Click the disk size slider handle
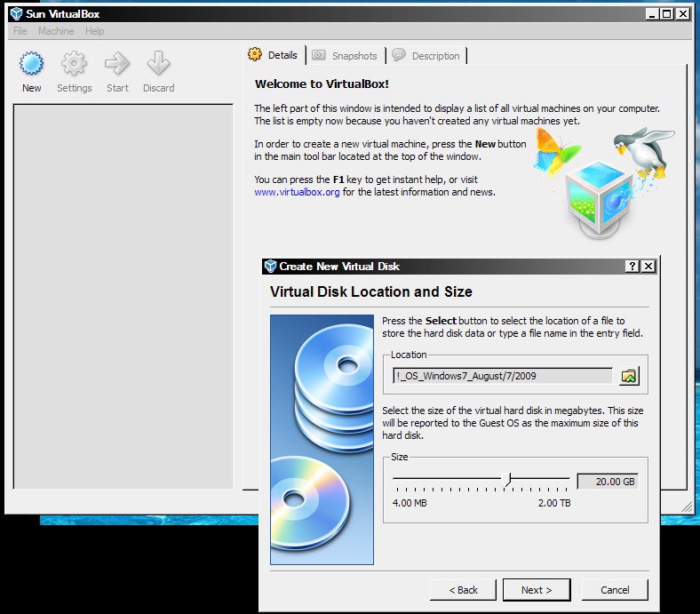Viewport: 700px width, 614px height. (506, 479)
